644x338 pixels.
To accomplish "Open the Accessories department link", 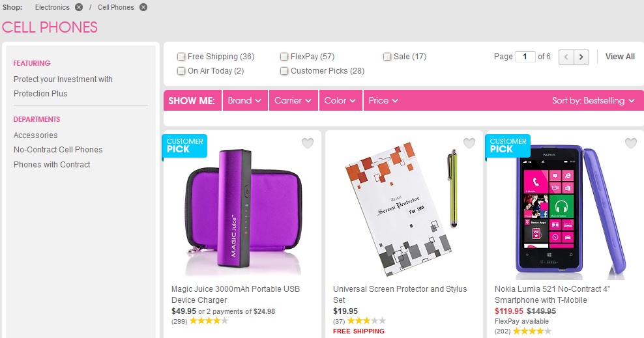I will coord(36,135).
